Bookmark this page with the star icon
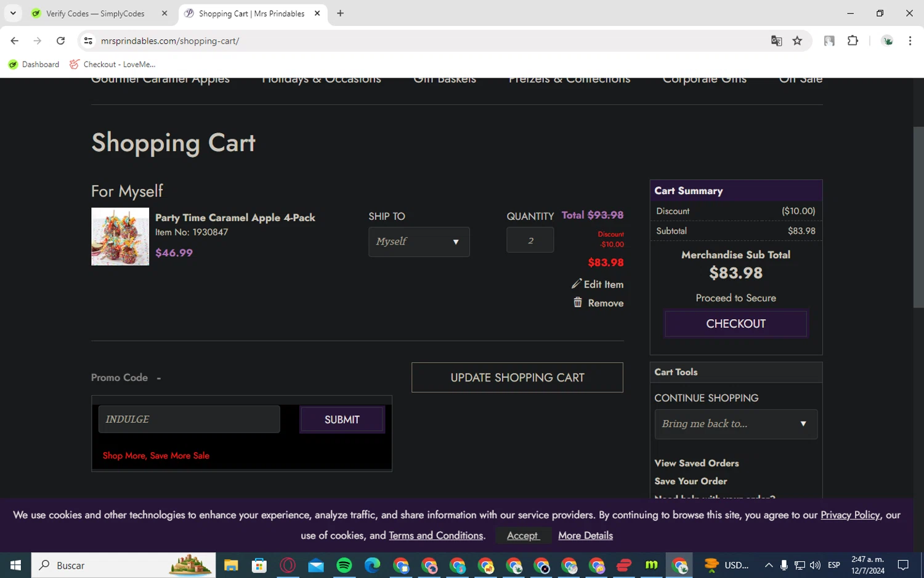This screenshot has width=924, height=578. tap(797, 41)
